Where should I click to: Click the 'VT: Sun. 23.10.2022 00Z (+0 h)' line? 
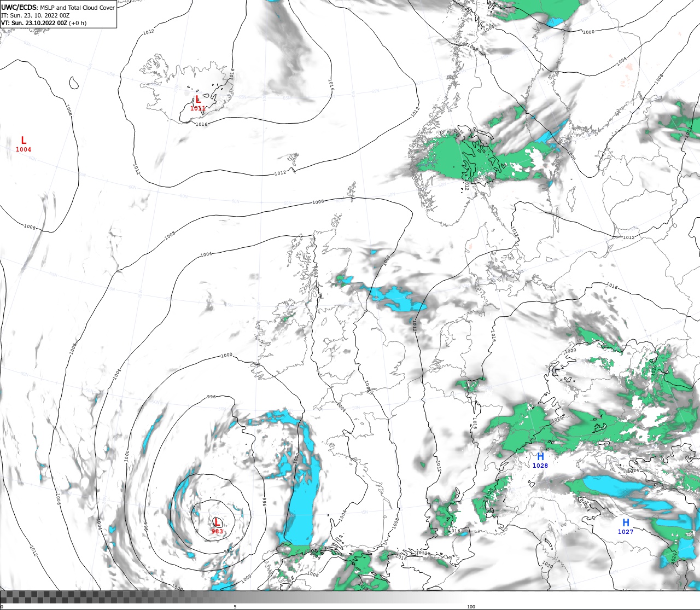(x=44, y=23)
